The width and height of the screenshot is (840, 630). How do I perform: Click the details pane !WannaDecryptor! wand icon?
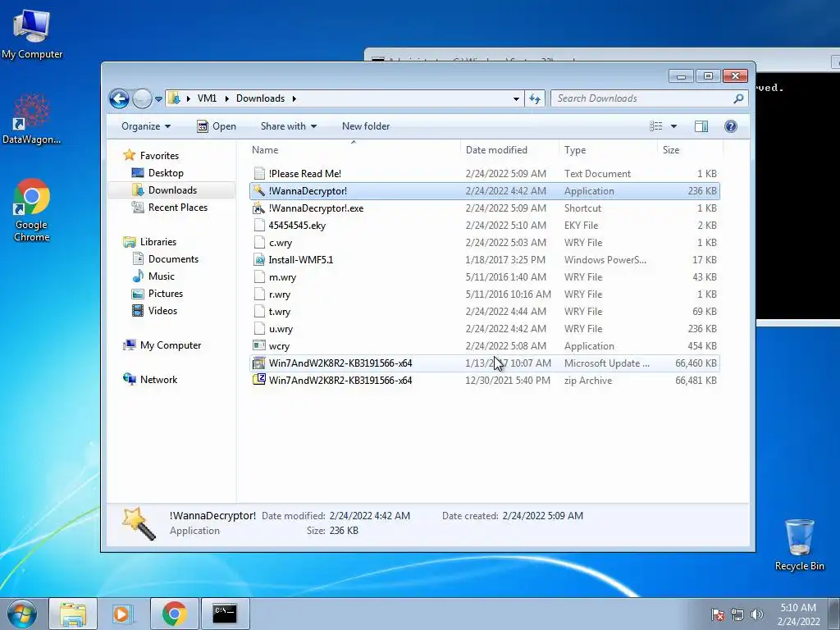pos(139,523)
